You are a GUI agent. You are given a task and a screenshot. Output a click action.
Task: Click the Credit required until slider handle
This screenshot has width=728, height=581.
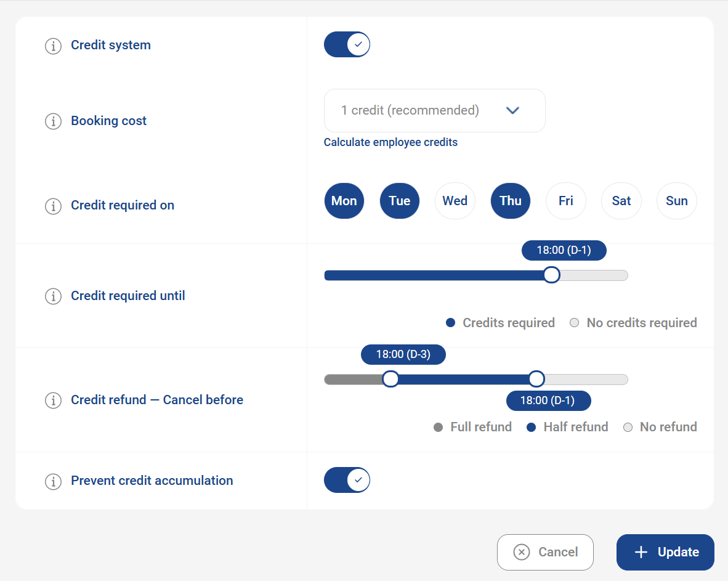(551, 275)
